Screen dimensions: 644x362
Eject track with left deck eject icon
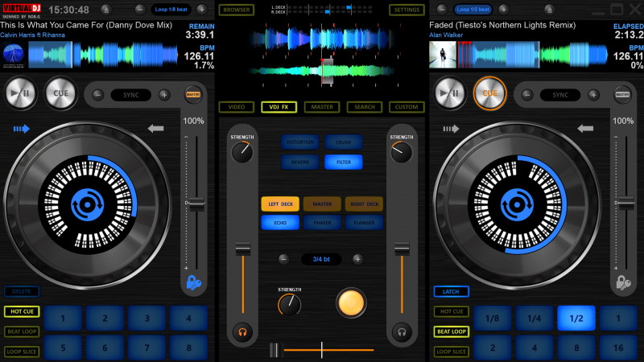pos(106,10)
